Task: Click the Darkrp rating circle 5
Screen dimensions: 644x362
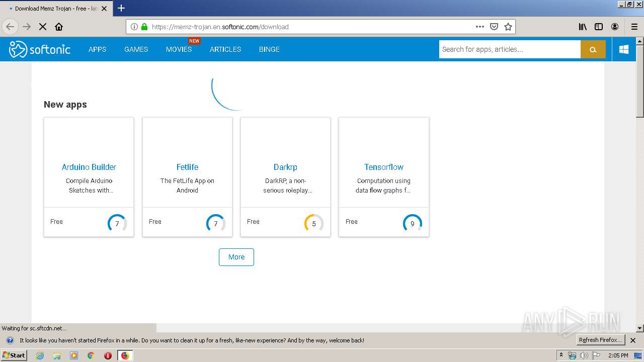Action: point(314,223)
